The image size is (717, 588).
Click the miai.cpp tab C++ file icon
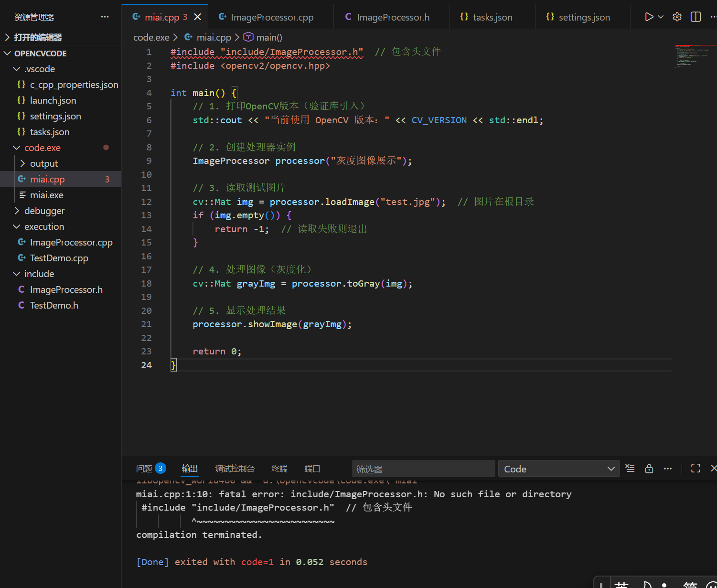point(137,17)
